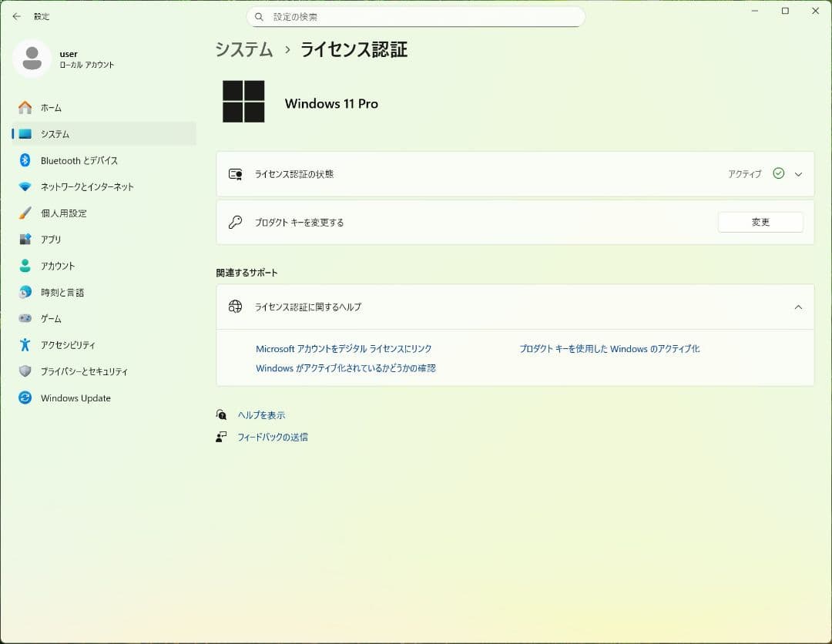Click the 設定の検索 search box
Viewport: 832px width, 644px height.
416,16
